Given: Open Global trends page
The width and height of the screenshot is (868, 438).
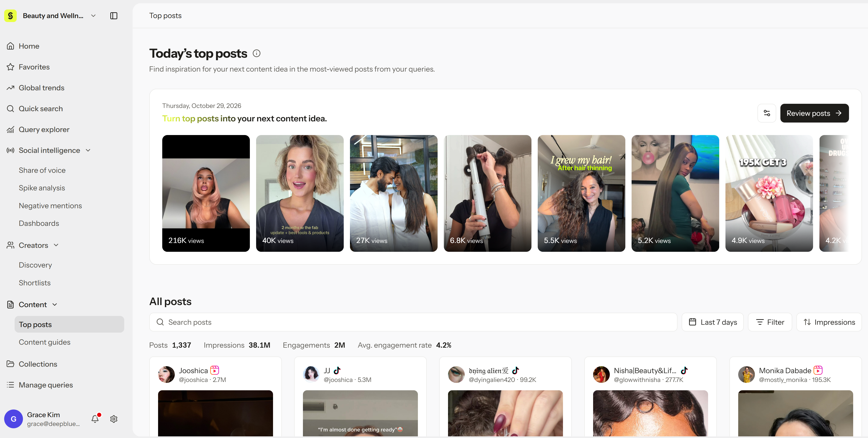Looking at the screenshot, I should pos(41,88).
